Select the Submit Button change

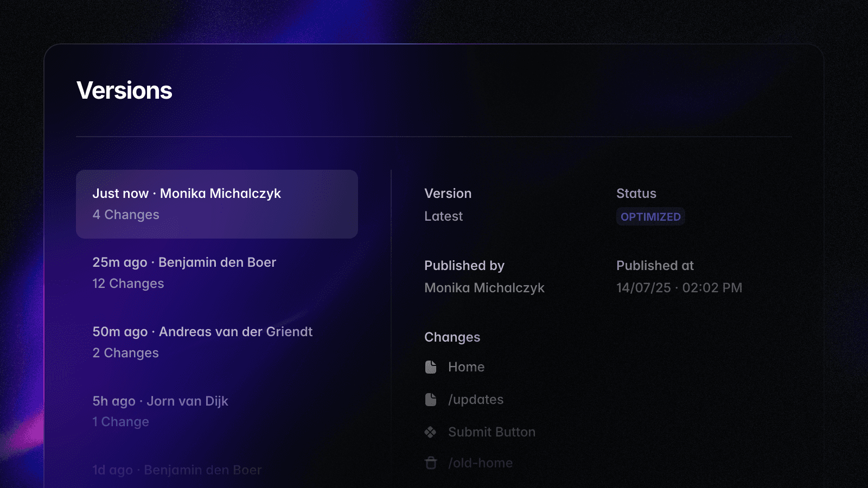pyautogui.click(x=492, y=432)
